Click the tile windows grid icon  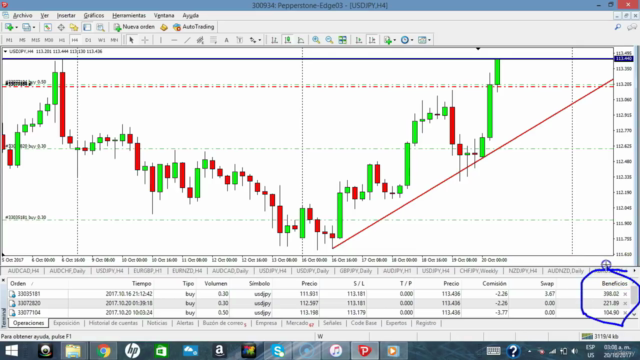click(342, 40)
